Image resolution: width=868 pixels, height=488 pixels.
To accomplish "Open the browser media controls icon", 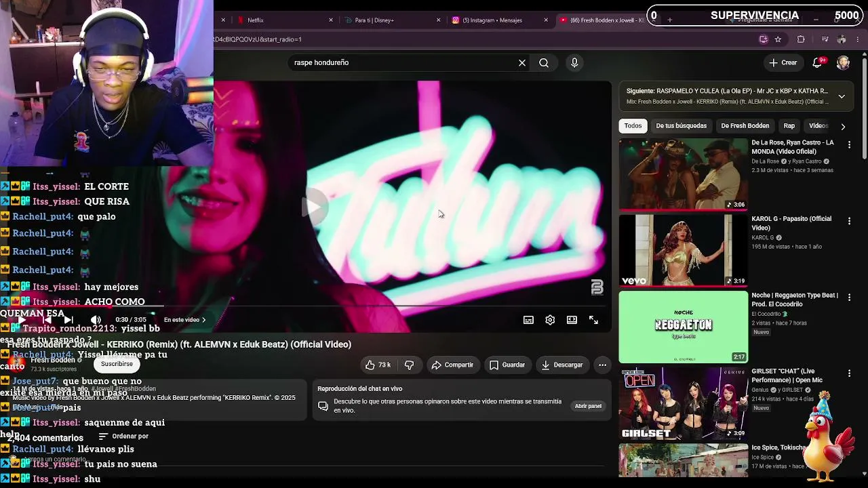I will pyautogui.click(x=825, y=39).
